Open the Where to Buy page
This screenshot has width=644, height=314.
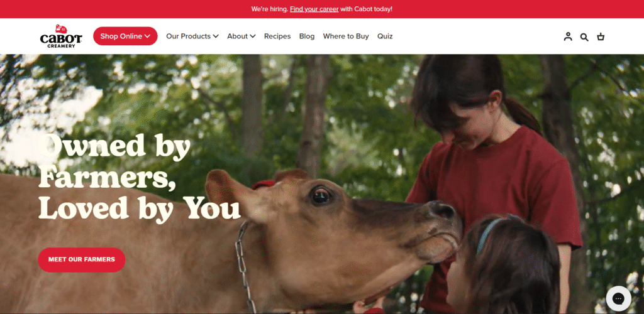346,36
